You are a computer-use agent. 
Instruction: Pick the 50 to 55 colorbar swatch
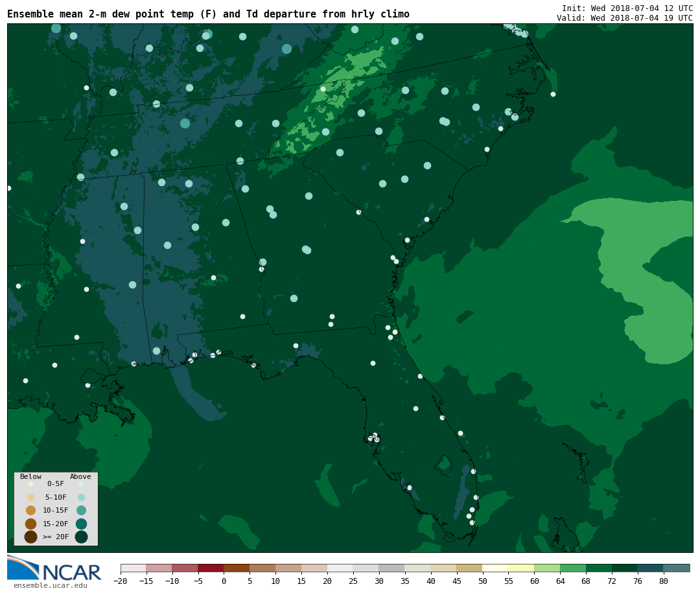[x=496, y=568]
